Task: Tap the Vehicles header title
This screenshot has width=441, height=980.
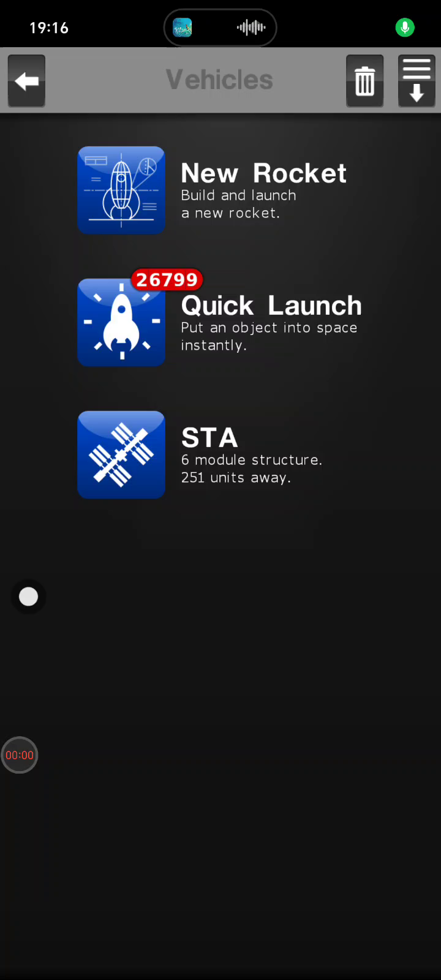Action: pyautogui.click(x=219, y=80)
